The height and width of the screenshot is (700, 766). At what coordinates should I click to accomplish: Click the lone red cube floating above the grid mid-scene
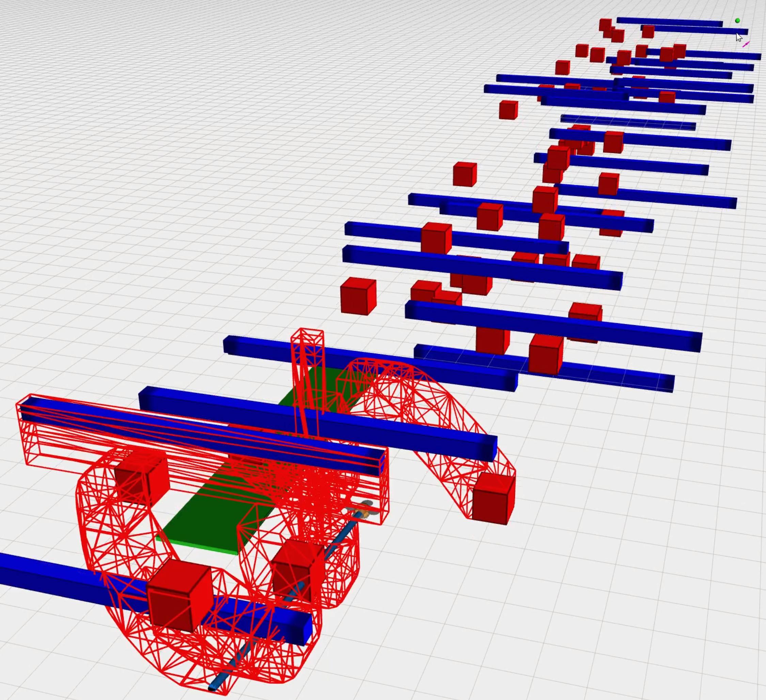[465, 174]
